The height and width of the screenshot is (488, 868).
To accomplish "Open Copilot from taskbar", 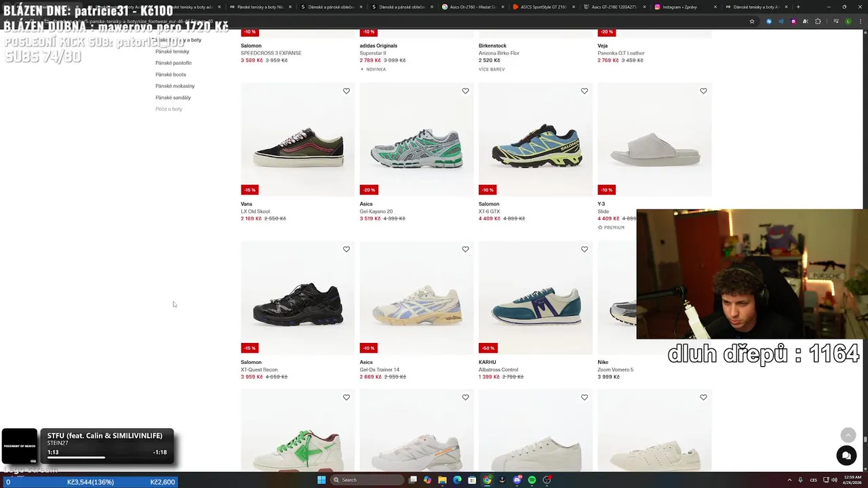I will (x=427, y=480).
